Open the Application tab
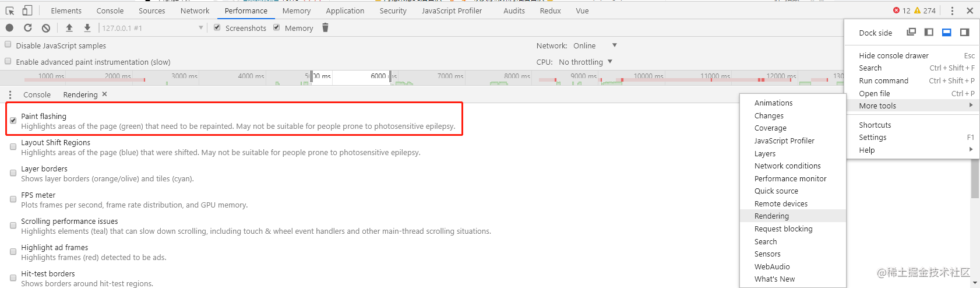The image size is (980, 288). pos(345,10)
